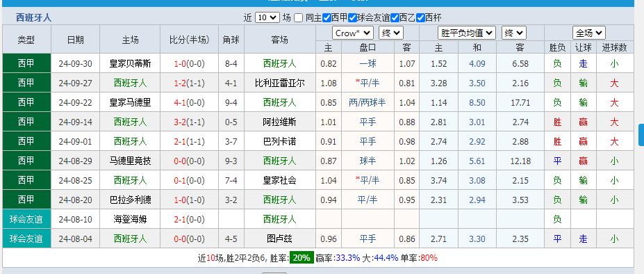
Task: Open the 终 dropdown next to Crow*
Action: click(x=391, y=33)
